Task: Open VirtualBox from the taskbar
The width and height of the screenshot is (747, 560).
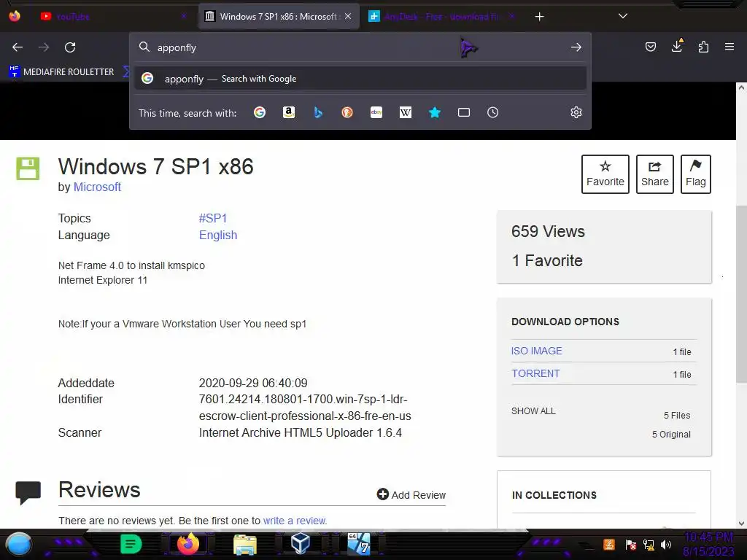Action: (x=300, y=543)
